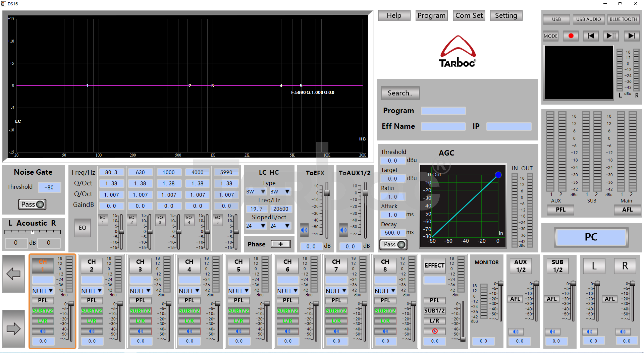Image resolution: width=644 pixels, height=353 pixels.
Task: Toggle the Phase polarity button
Action: tap(280, 244)
